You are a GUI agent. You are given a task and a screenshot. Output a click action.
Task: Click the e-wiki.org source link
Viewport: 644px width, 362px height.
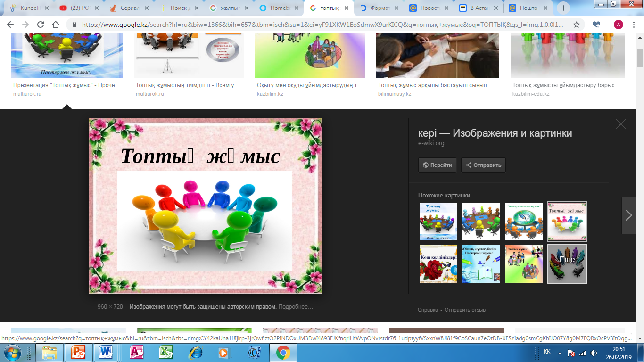(x=431, y=143)
